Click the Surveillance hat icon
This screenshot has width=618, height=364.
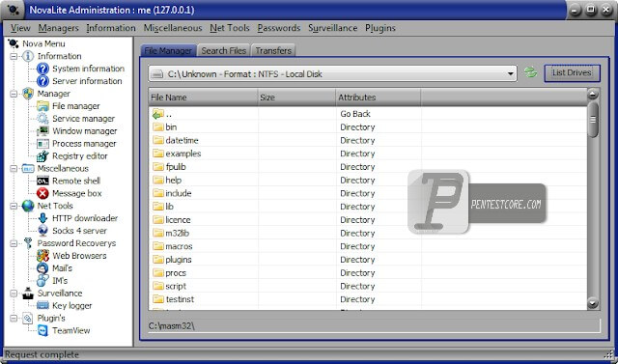[28, 294]
